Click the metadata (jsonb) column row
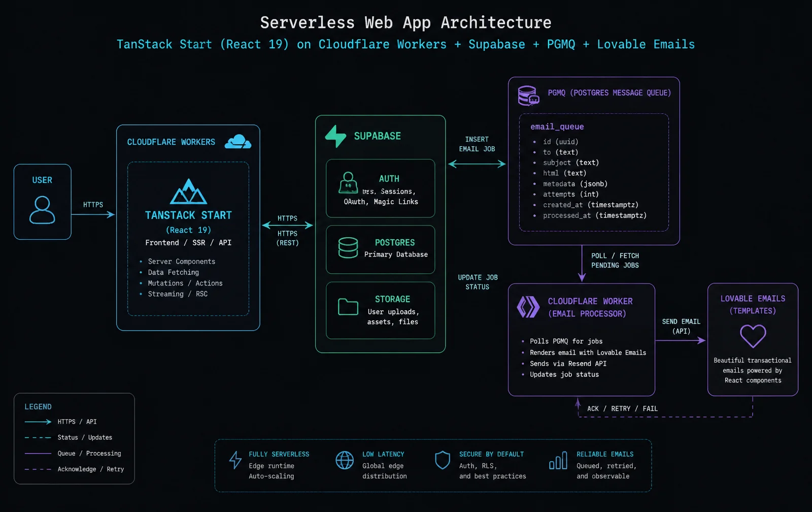 point(575,184)
